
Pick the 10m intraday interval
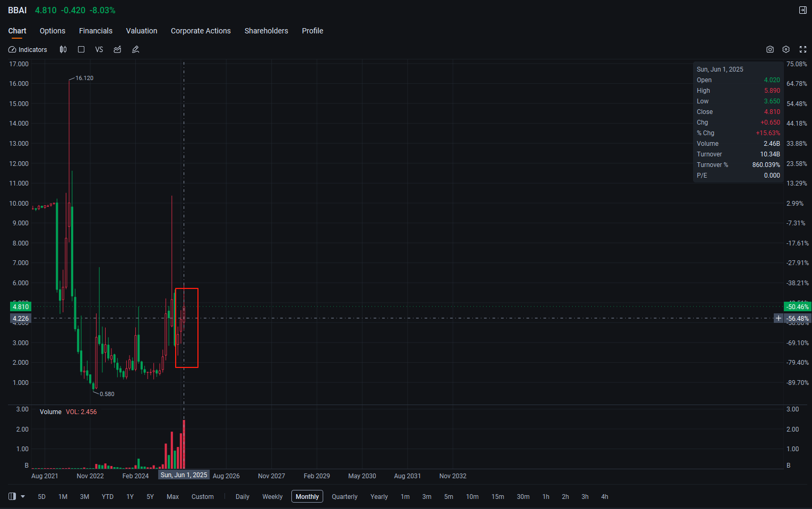pos(472,497)
